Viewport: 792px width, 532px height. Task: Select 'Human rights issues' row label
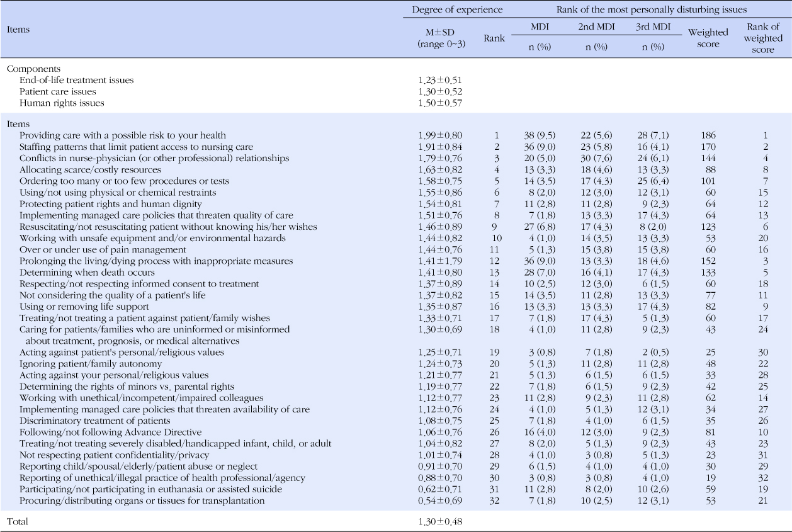(x=62, y=103)
